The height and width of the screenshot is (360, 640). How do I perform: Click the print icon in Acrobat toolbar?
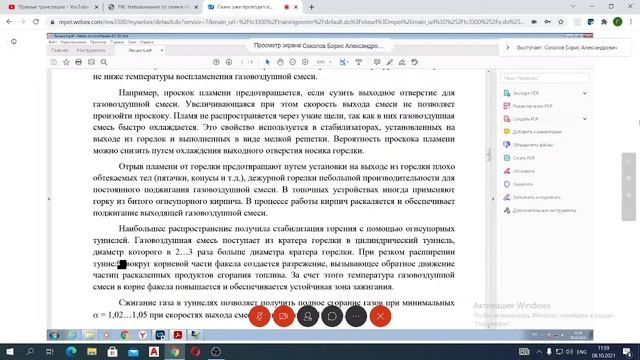click(x=78, y=62)
